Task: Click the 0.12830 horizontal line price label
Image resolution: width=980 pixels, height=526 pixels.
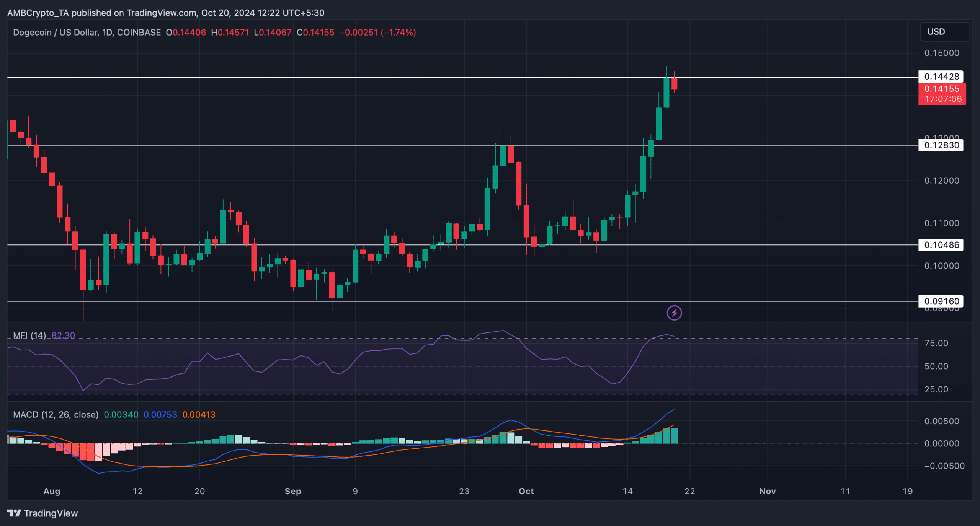Action: click(941, 145)
